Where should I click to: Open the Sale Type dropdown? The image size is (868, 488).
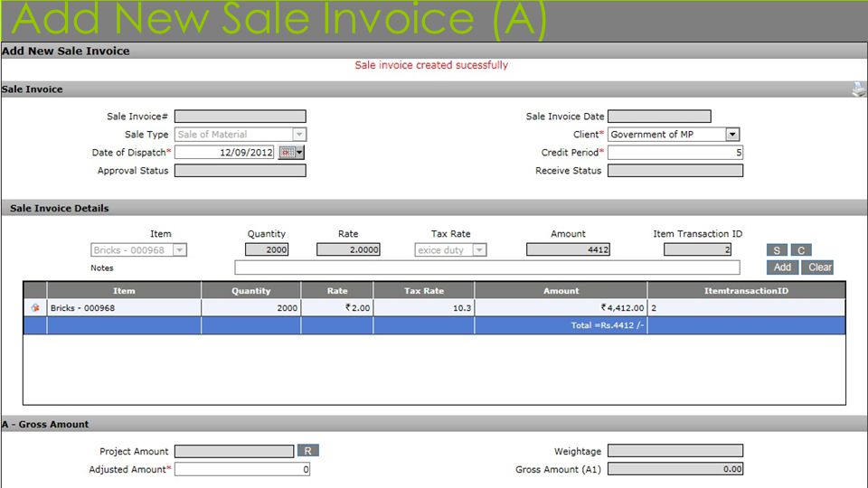[x=299, y=135]
